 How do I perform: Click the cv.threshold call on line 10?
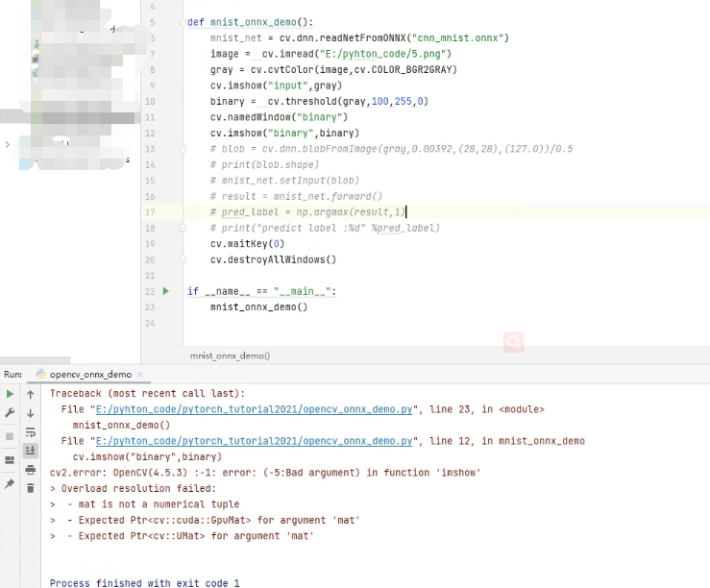point(348,102)
